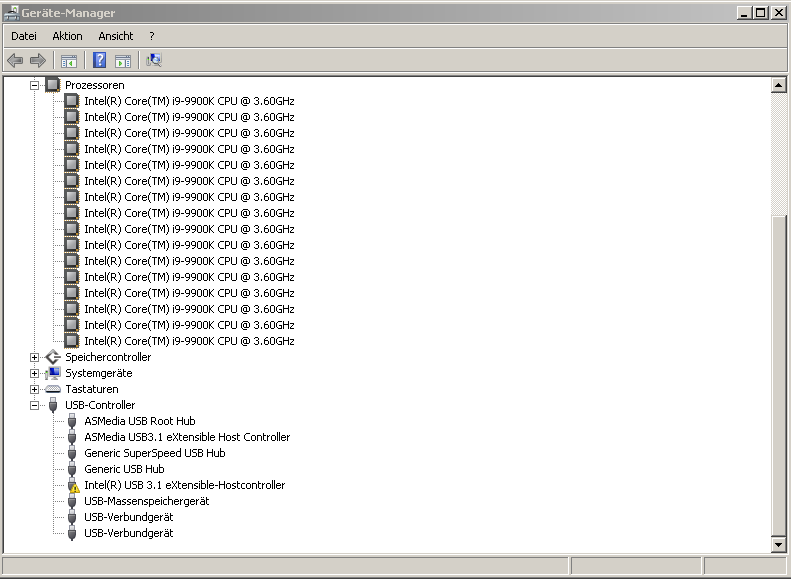Minimize the Geräte-Manager window
Viewport: 791px width, 579px height.
click(744, 13)
